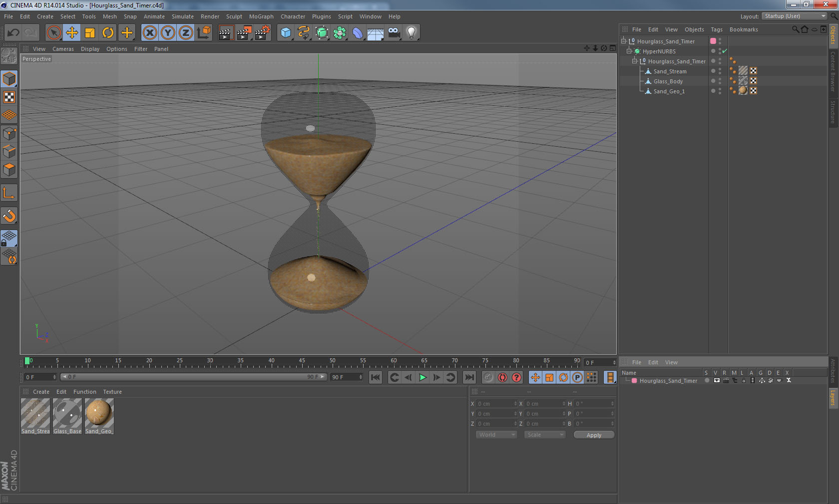Toggle the Autokeying button
The width and height of the screenshot is (839, 504).
[502, 377]
